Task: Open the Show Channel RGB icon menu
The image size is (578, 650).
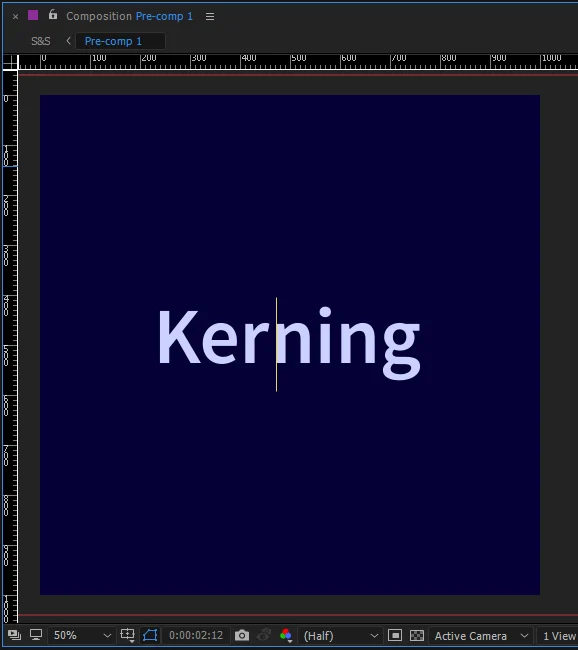Action: (x=286, y=635)
